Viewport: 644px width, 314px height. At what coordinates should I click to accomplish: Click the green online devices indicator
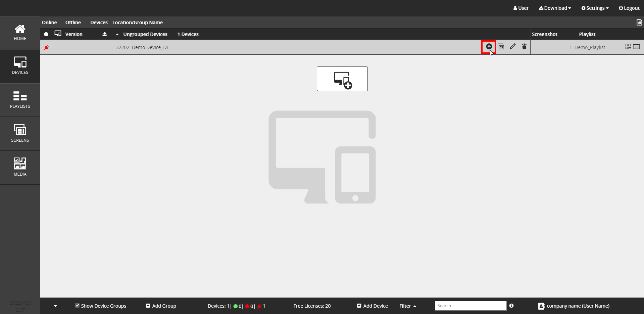236,306
